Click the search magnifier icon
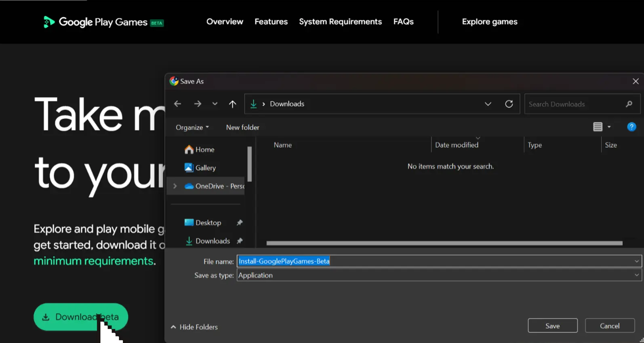Screen dimensions: 644x343 629,104
